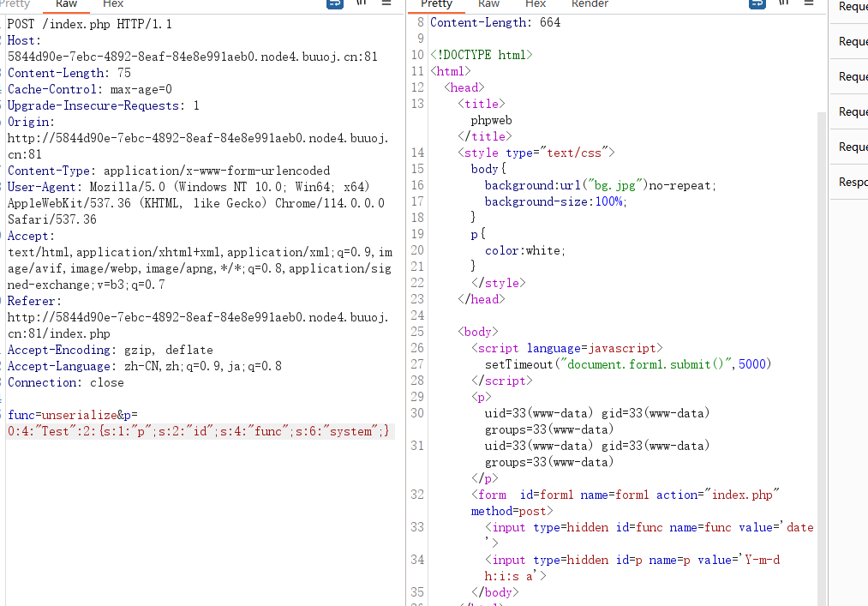Click the 'uid=33(www-data)' output on line 30
This screenshot has width=868, height=606.
539,413
